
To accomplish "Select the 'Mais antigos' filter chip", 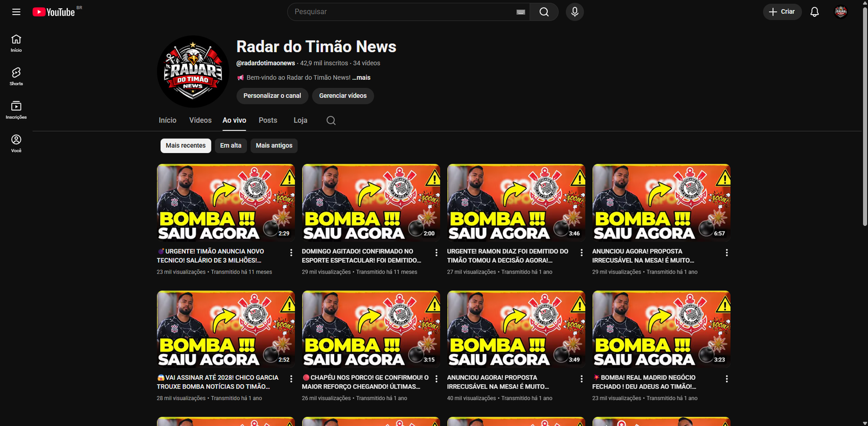I will click(x=274, y=145).
